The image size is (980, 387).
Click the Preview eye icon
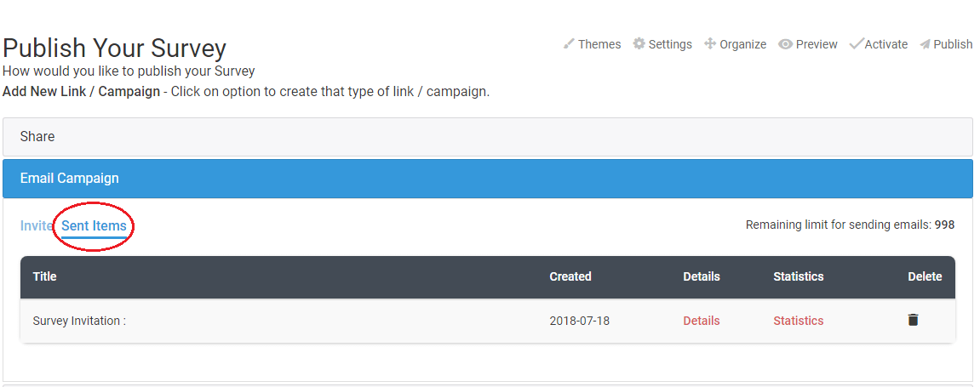coord(786,44)
